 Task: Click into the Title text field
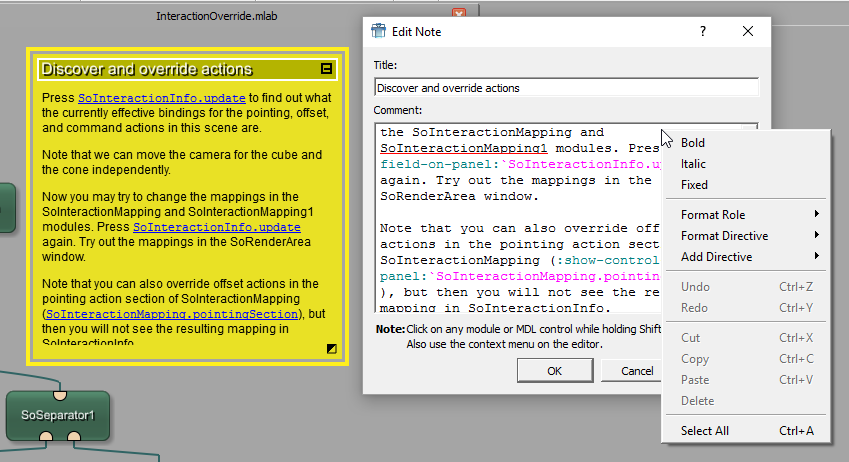566,88
